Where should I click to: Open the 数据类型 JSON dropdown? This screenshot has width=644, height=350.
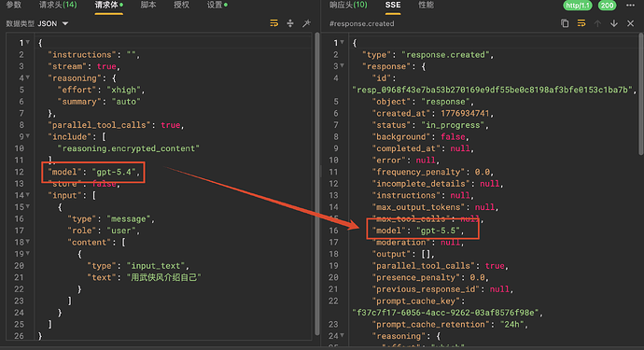click(53, 24)
